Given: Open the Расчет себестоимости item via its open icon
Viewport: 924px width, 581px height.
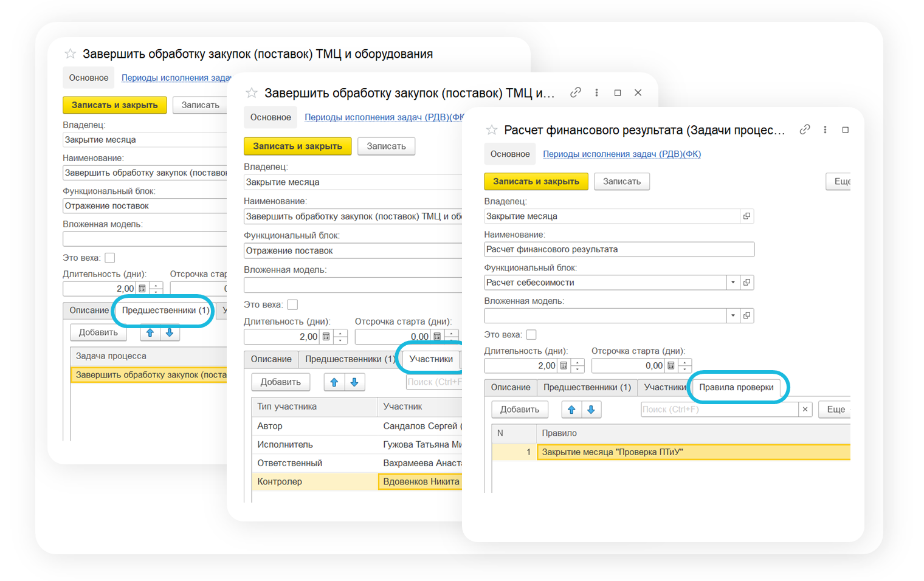Looking at the screenshot, I should 747,283.
